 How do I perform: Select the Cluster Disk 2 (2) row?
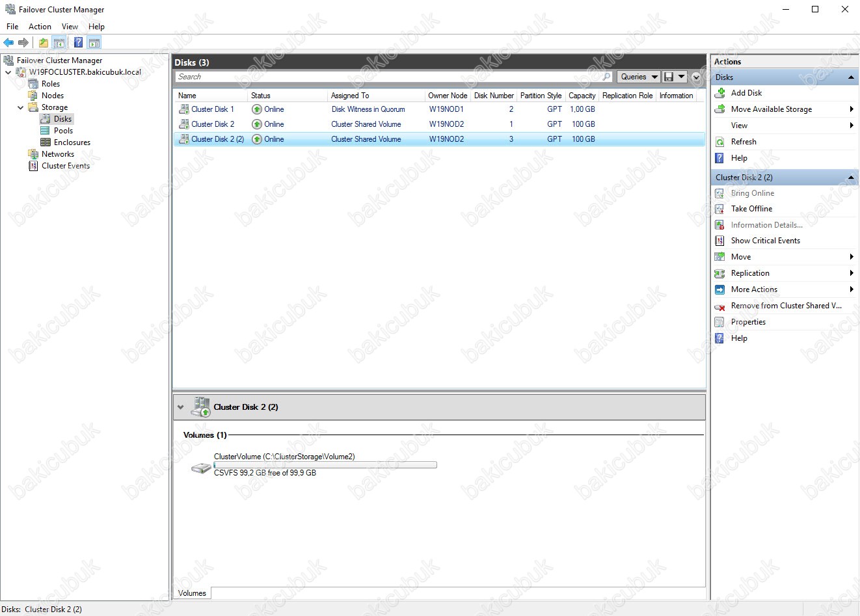439,139
